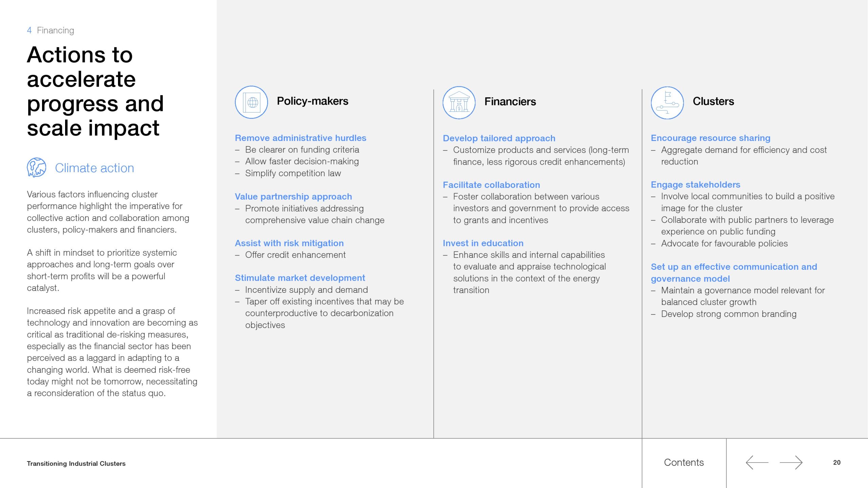Click the Develop tailored approach heading
Viewport: 868px width, 488px height.
pyautogui.click(x=499, y=138)
